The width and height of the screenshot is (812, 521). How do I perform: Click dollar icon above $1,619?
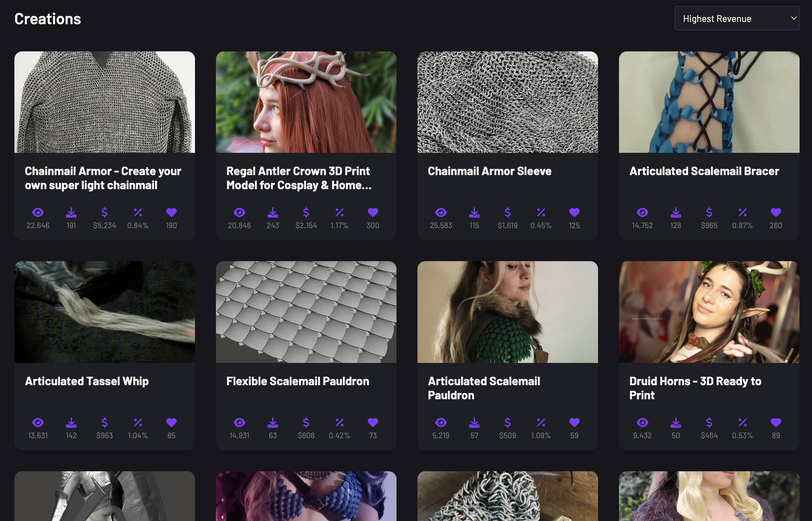pos(508,212)
